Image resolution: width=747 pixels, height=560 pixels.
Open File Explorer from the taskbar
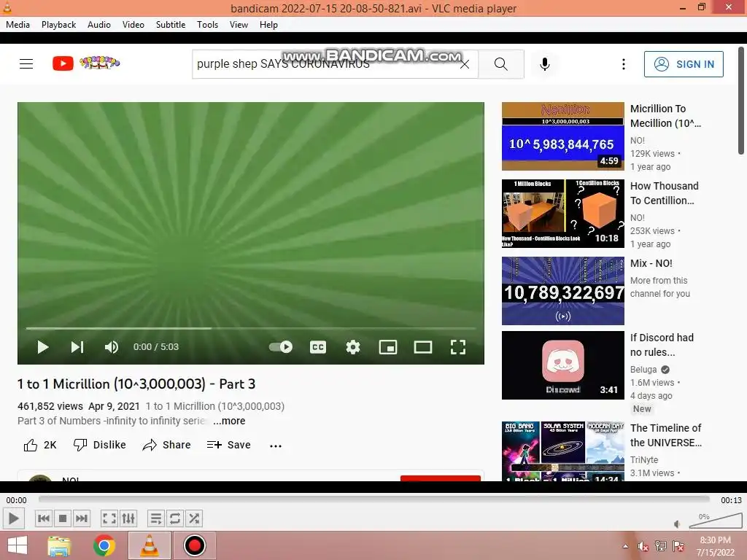click(x=59, y=545)
